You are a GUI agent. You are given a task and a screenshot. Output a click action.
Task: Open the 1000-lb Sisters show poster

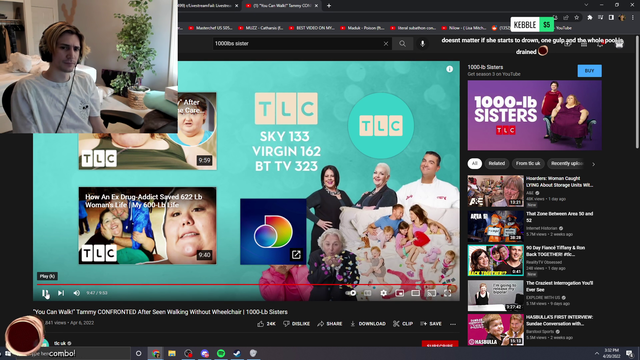[x=534, y=115]
